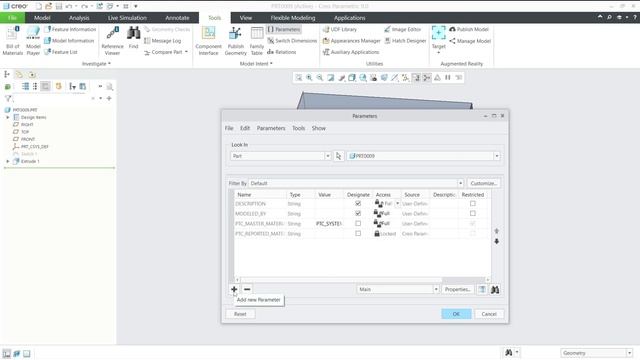This screenshot has height=360, width=640.
Task: Select the PRT_CSYS_DEF coordinate system
Action: tap(34, 147)
